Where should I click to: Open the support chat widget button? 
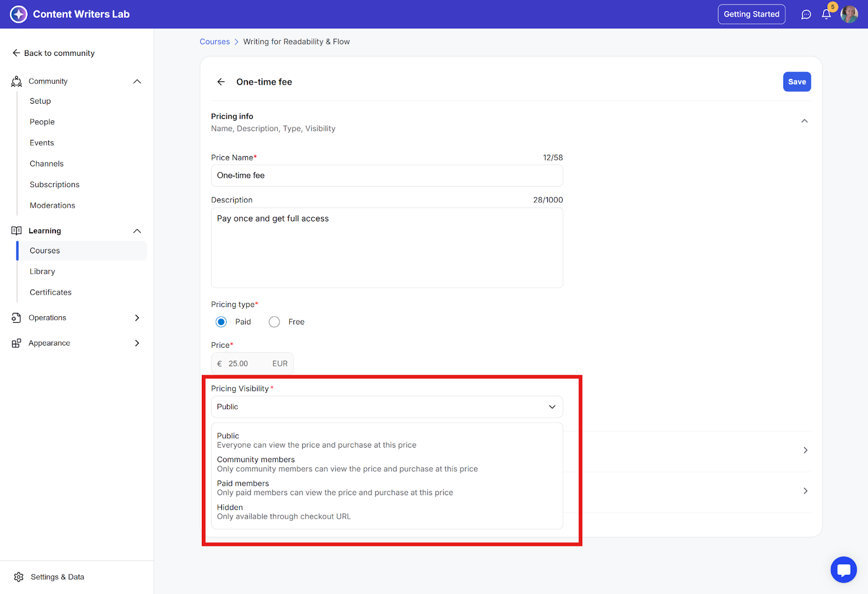[x=843, y=570]
